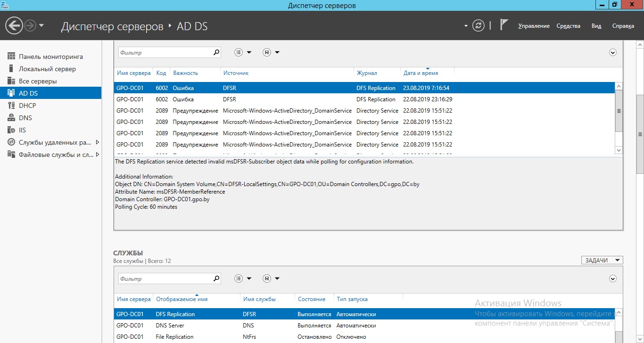Screen dimensions: 644x343
Task: Refresh Server Manager with the refresh icon
Action: [479, 25]
